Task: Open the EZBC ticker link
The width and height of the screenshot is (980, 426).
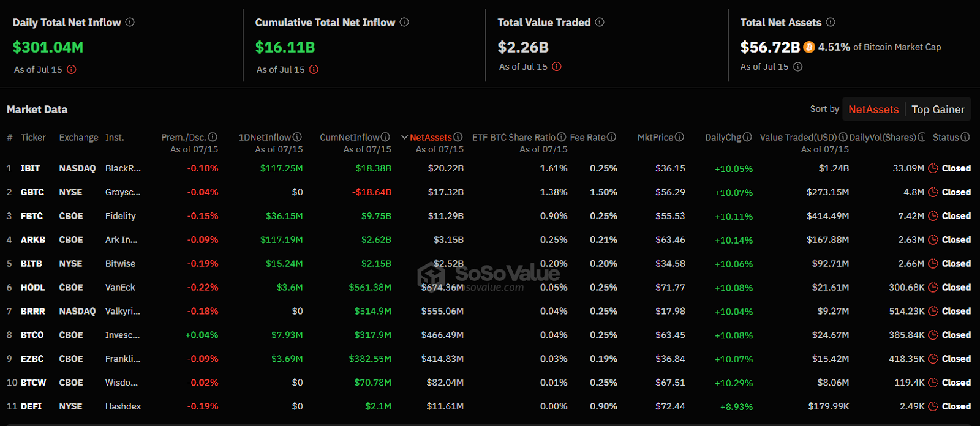Action: pyautogui.click(x=32, y=359)
